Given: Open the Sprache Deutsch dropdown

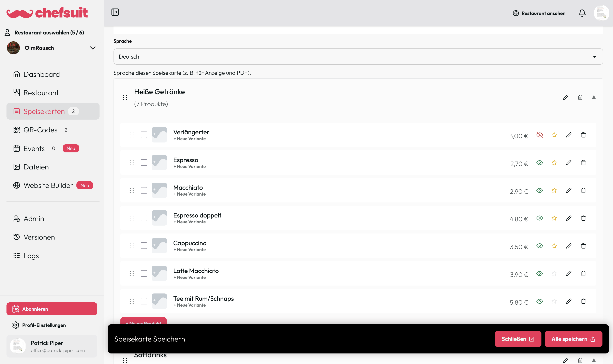Looking at the screenshot, I should pyautogui.click(x=358, y=57).
